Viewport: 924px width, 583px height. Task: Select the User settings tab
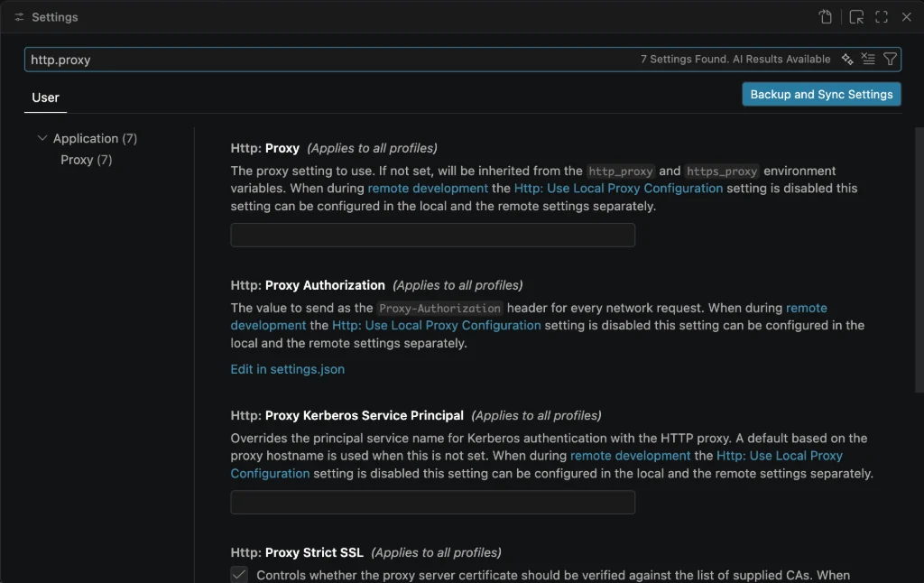45,97
